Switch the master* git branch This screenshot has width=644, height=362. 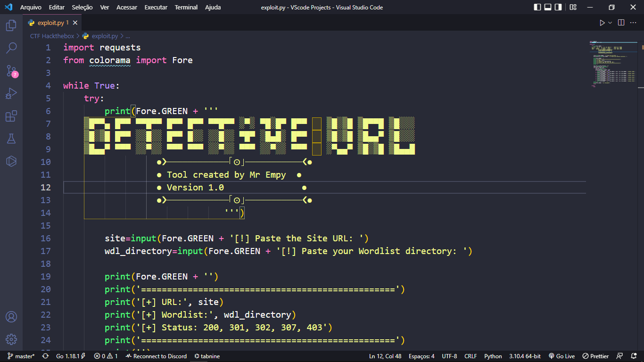[21, 356]
